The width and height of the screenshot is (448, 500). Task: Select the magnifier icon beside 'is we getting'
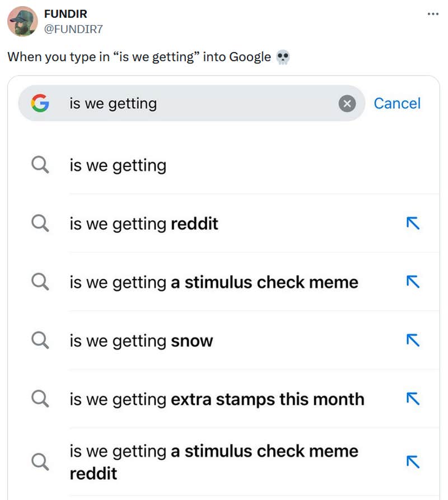39,165
